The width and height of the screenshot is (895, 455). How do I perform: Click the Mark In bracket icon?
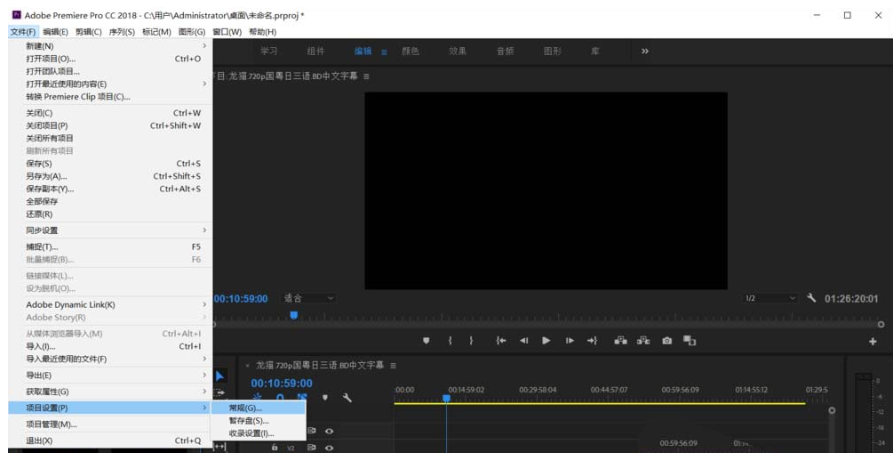450,341
